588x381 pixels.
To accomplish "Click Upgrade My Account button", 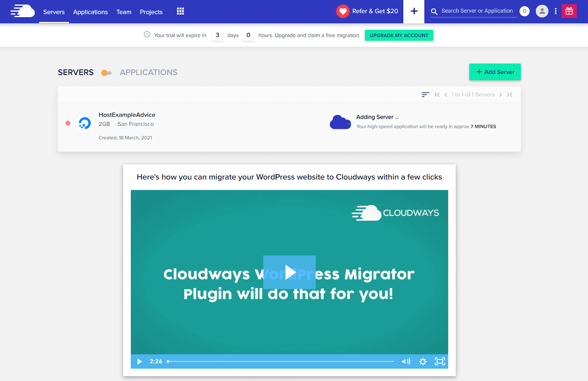I will (x=399, y=35).
